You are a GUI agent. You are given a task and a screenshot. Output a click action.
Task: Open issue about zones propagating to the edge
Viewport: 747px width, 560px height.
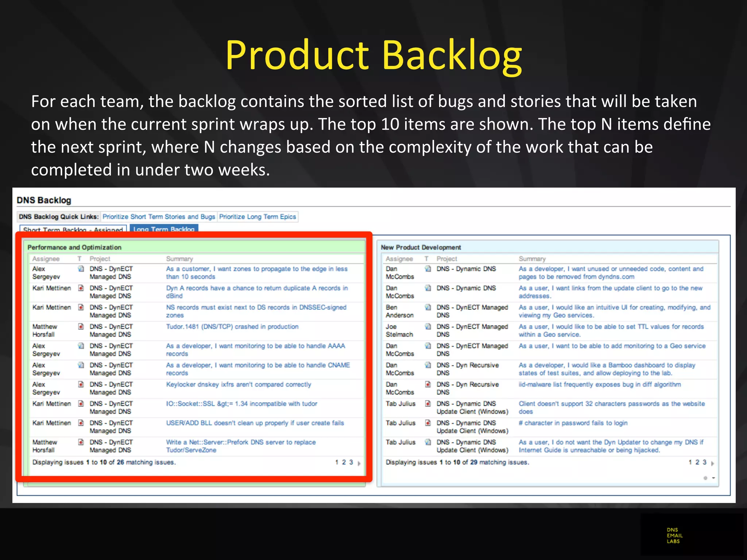click(x=257, y=273)
